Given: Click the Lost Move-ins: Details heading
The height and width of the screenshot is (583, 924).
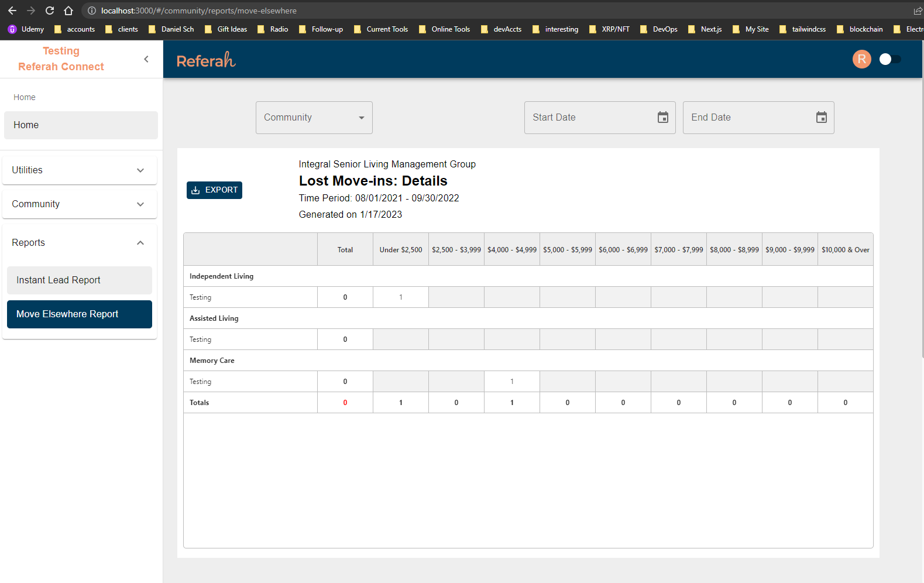Looking at the screenshot, I should [x=373, y=181].
